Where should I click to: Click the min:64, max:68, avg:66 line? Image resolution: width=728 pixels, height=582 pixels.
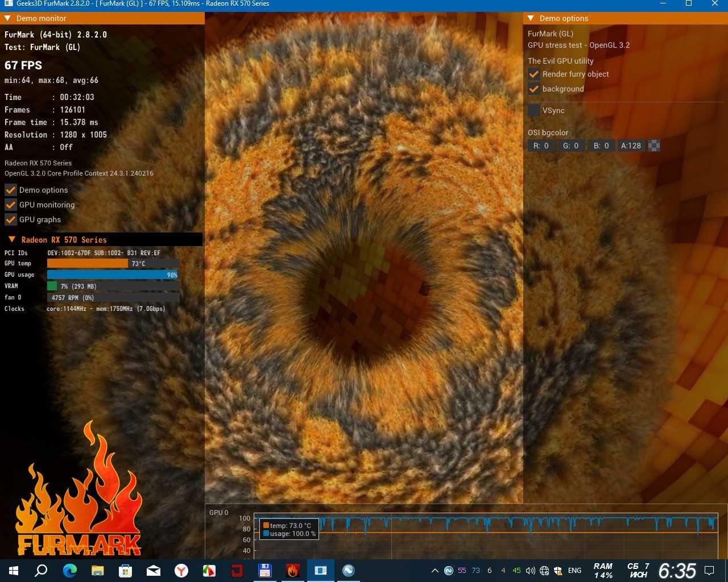point(51,80)
